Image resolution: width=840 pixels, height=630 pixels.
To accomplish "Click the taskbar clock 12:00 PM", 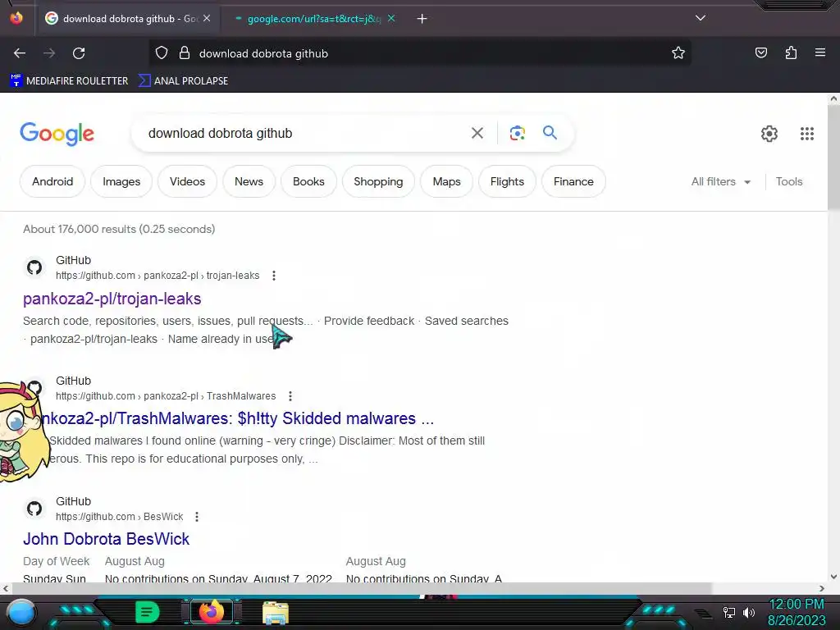I will pyautogui.click(x=796, y=604).
